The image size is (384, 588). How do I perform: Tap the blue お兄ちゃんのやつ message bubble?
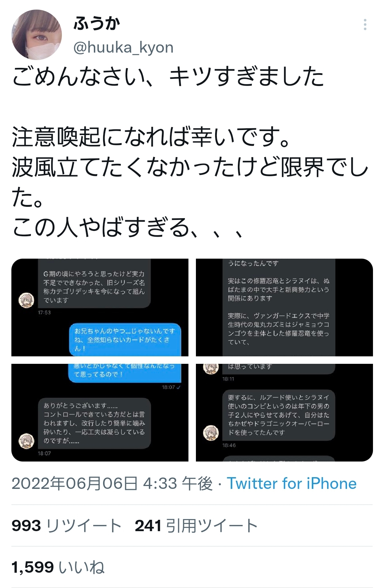tap(125, 340)
